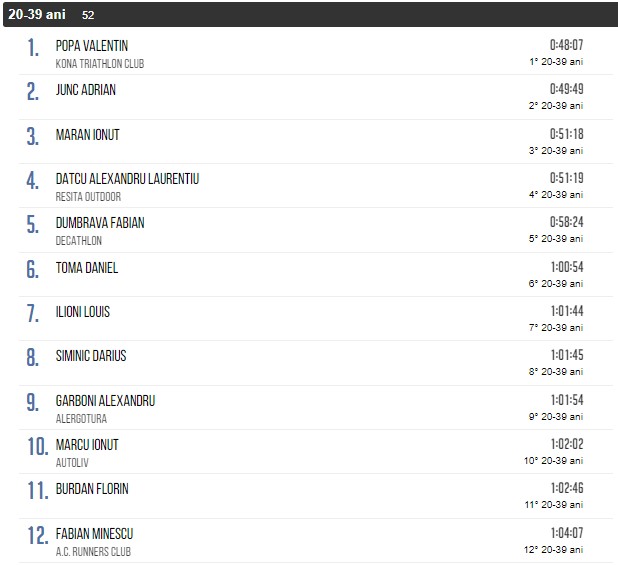Click the 20-39 ani category header
This screenshot has height=565, width=618.
(37, 15)
